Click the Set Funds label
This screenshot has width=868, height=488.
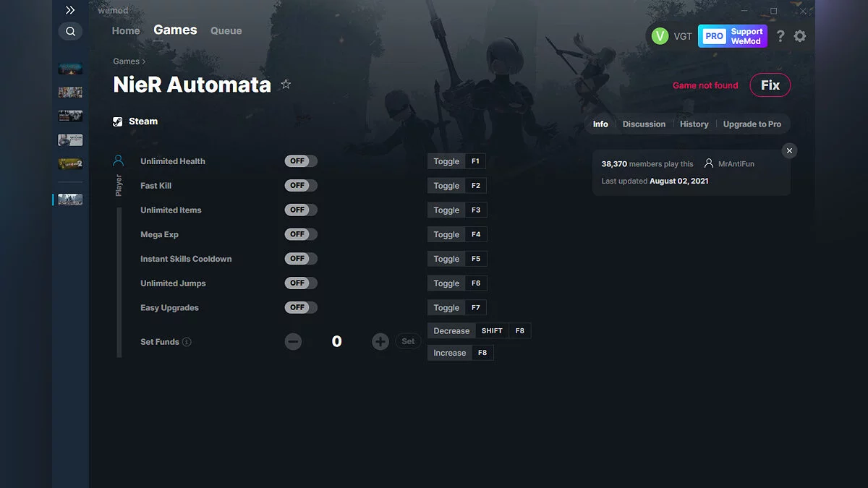160,342
